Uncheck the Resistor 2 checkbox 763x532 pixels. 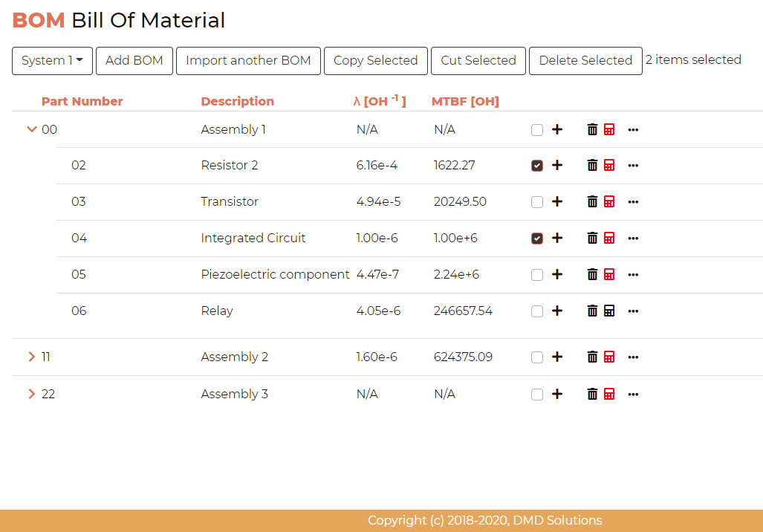click(x=537, y=166)
